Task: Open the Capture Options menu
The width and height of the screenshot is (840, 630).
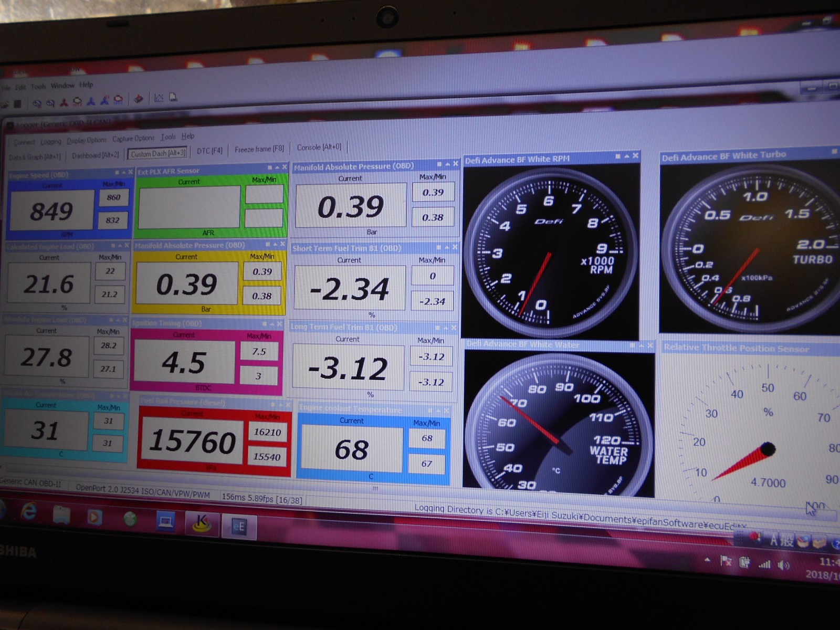Action: click(133, 139)
